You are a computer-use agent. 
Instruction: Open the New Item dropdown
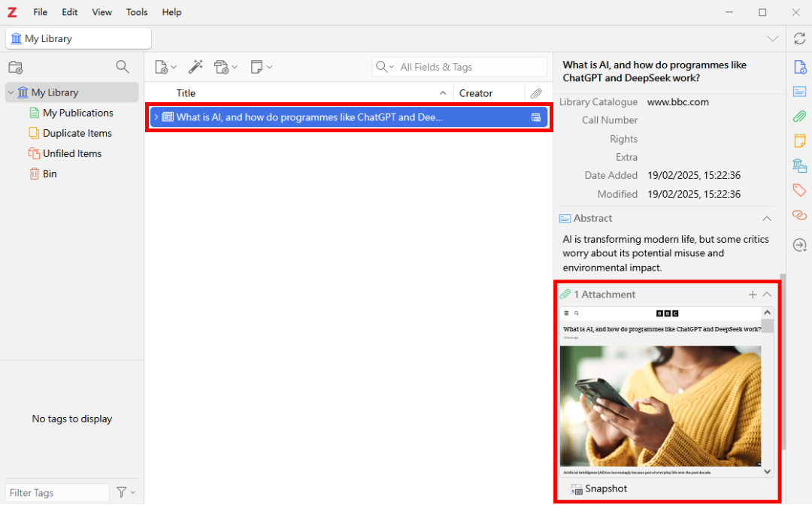165,67
